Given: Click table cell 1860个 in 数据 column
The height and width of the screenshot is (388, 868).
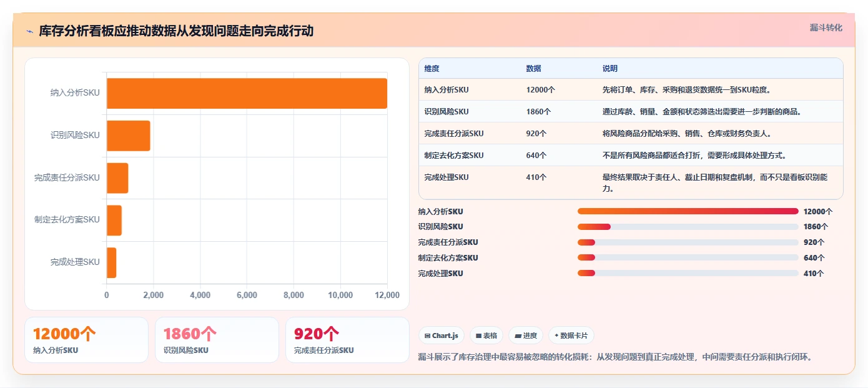Looking at the screenshot, I should [x=538, y=112].
